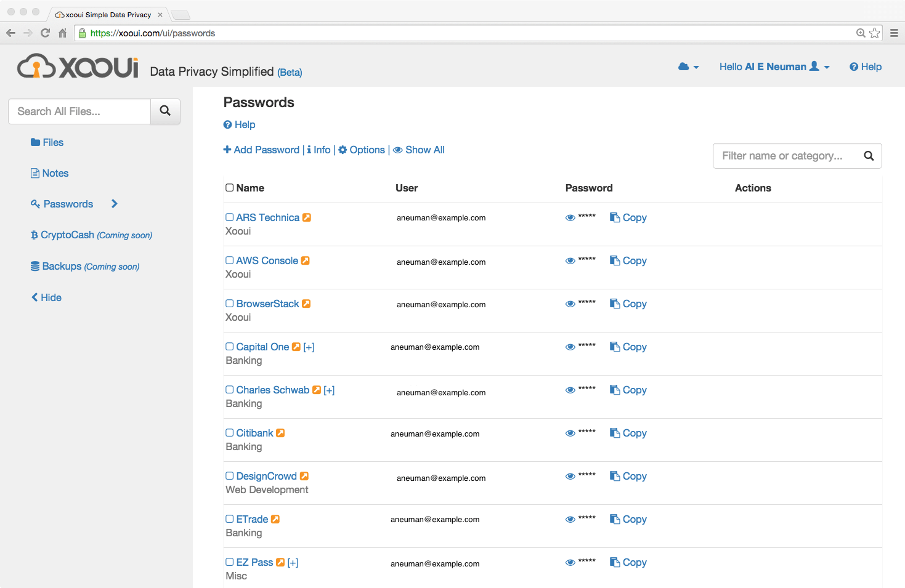Copy the EZ Pass password

[x=628, y=562]
